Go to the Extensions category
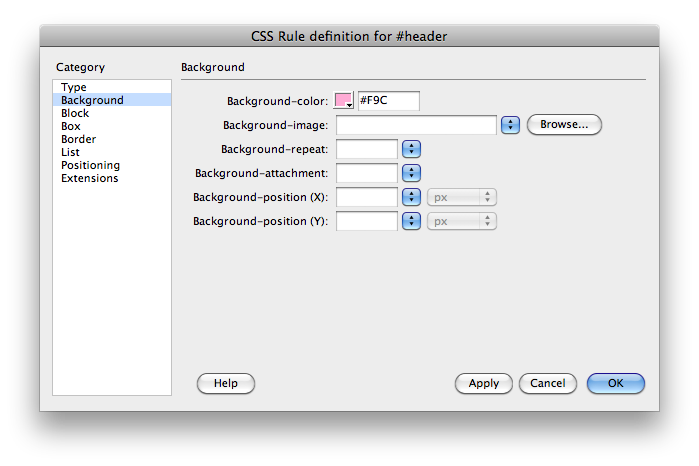This screenshot has height=466, width=699. (90, 179)
